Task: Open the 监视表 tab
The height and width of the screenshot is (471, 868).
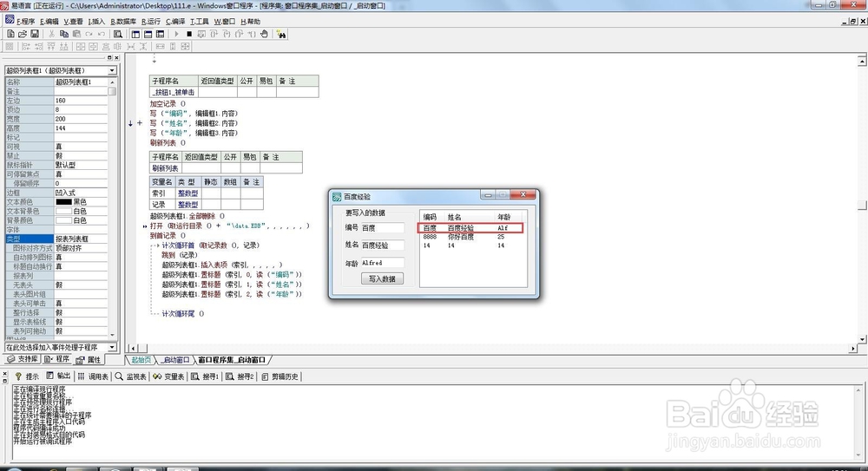Action: [x=131, y=376]
